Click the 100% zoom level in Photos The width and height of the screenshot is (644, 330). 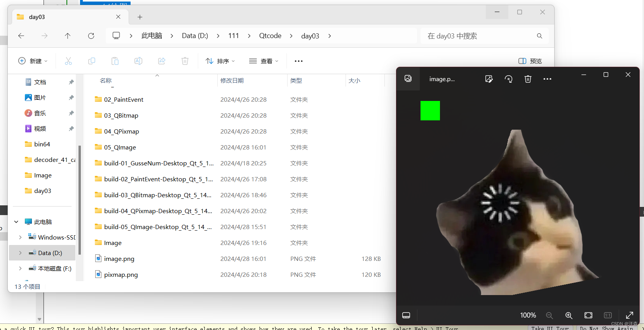coord(528,315)
